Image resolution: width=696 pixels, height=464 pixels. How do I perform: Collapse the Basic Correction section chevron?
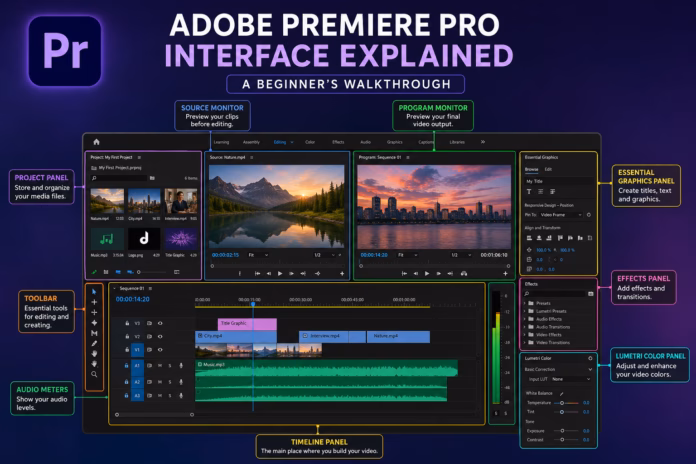pyautogui.click(x=590, y=369)
